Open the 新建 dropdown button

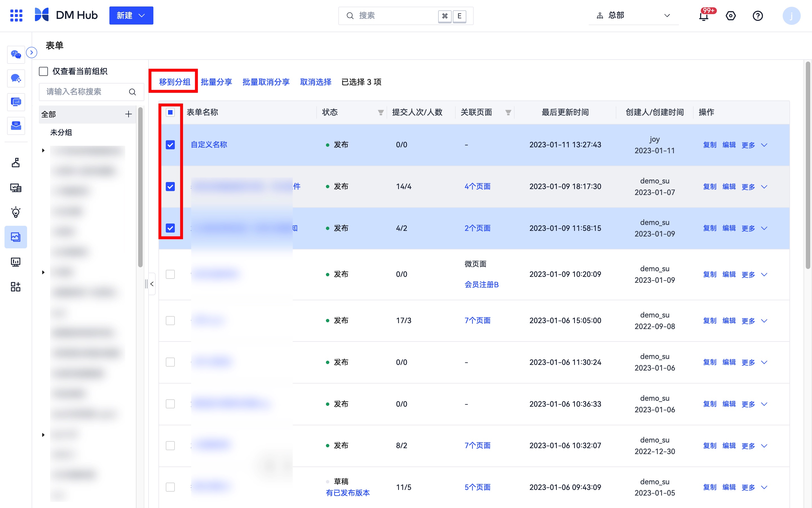click(131, 16)
